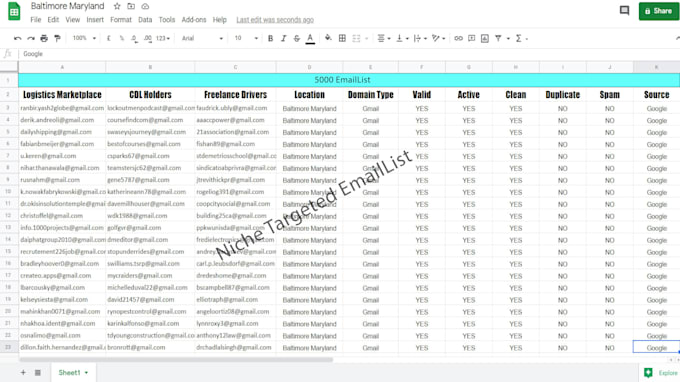Decrease decimal places icon
Image resolution: width=680 pixels, height=382 pixels.
pos(134,38)
